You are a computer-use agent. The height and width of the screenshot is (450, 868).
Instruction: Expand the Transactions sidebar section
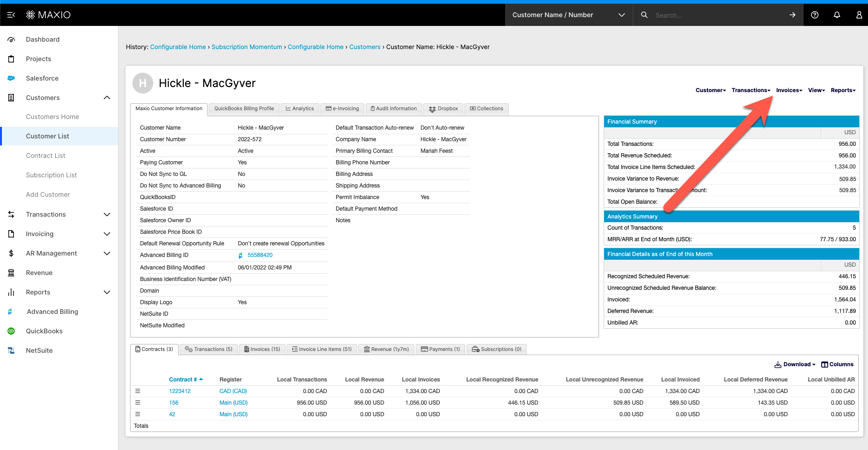(x=107, y=214)
